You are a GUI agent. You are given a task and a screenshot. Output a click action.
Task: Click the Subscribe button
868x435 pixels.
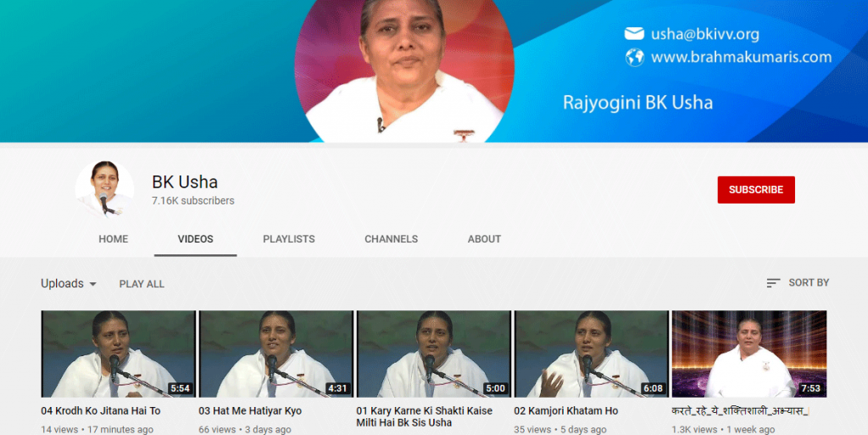(x=755, y=190)
